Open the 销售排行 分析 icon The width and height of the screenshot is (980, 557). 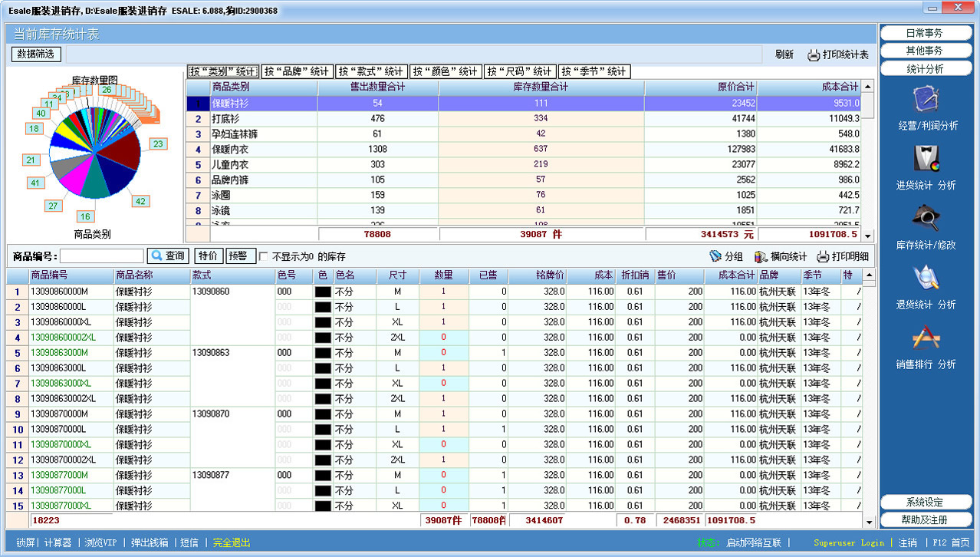(926, 339)
